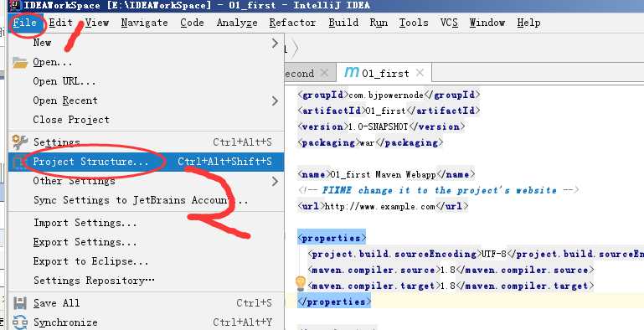Click the FIXME comment line
Screen dimensions: 644x330
click(x=438, y=190)
